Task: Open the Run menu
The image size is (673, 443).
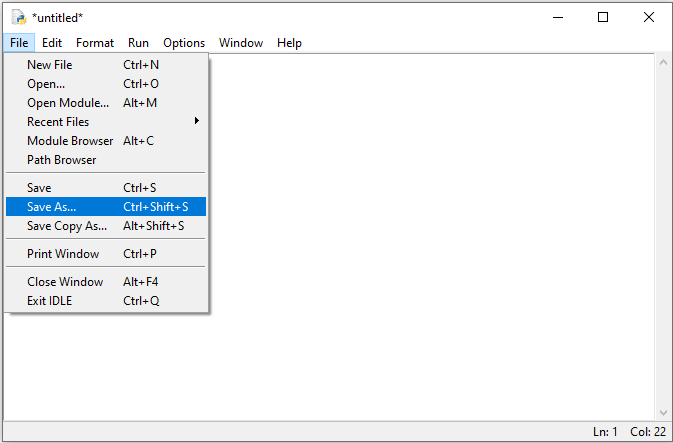Action: [x=138, y=43]
